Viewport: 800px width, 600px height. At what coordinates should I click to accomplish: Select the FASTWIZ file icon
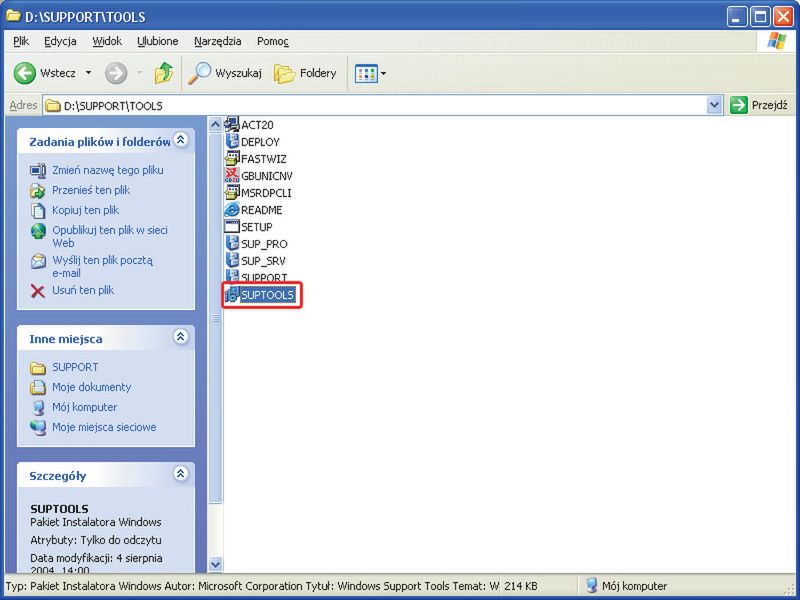(x=232, y=158)
